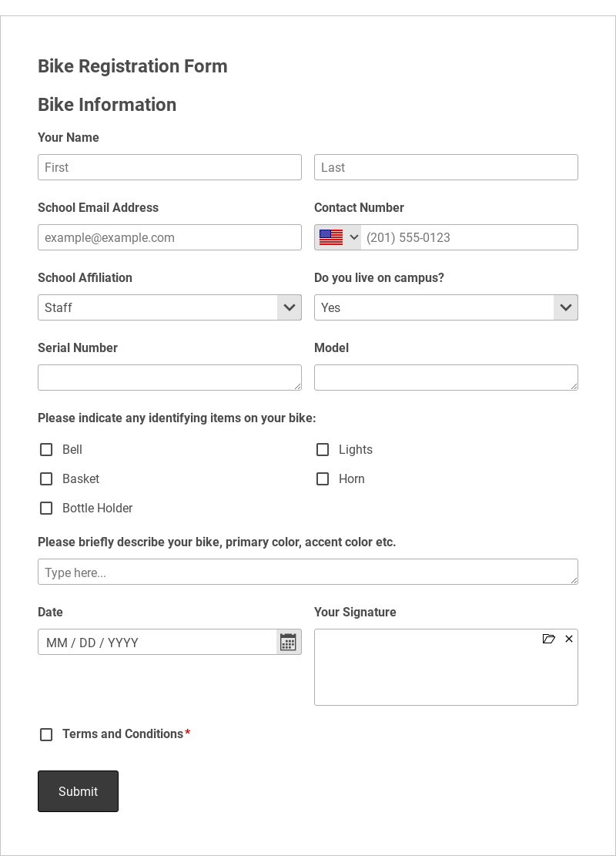Submit the bike registration form

pos(78,791)
